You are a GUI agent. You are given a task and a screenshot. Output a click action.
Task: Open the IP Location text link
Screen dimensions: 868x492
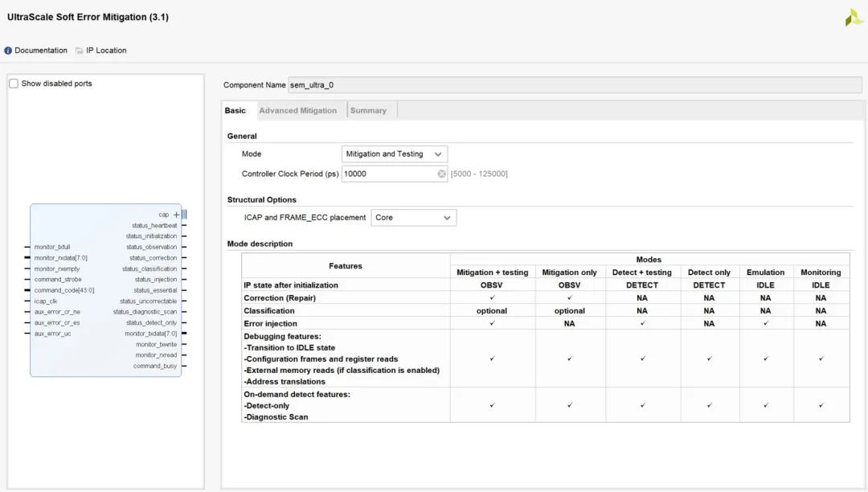(106, 51)
